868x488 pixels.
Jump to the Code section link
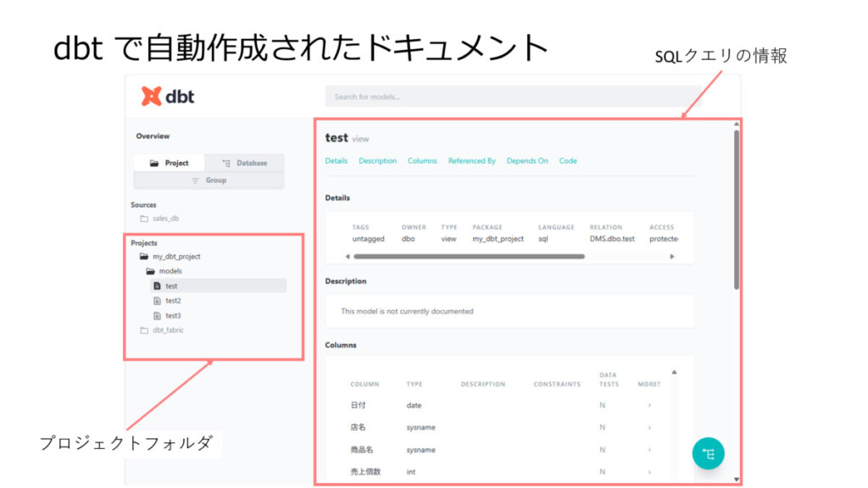pos(568,161)
